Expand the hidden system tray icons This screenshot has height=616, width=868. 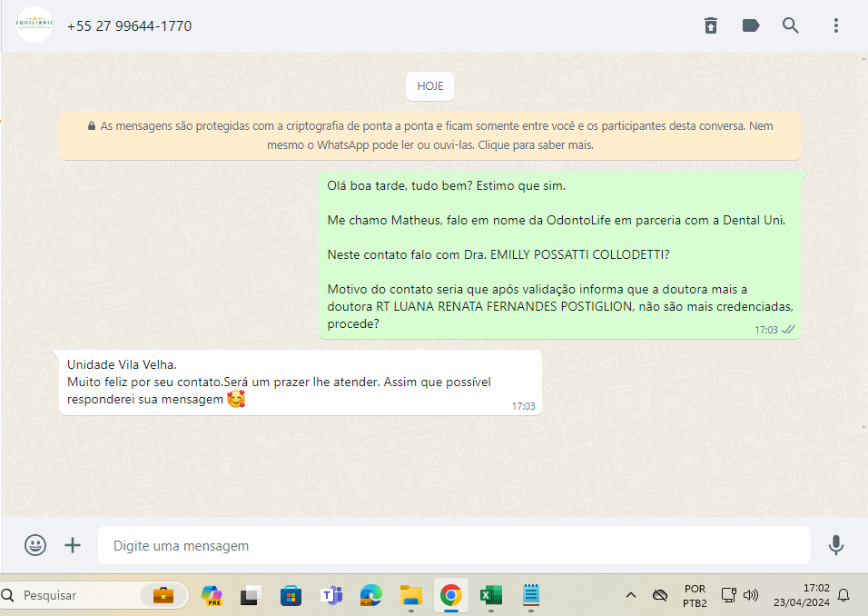(x=630, y=595)
